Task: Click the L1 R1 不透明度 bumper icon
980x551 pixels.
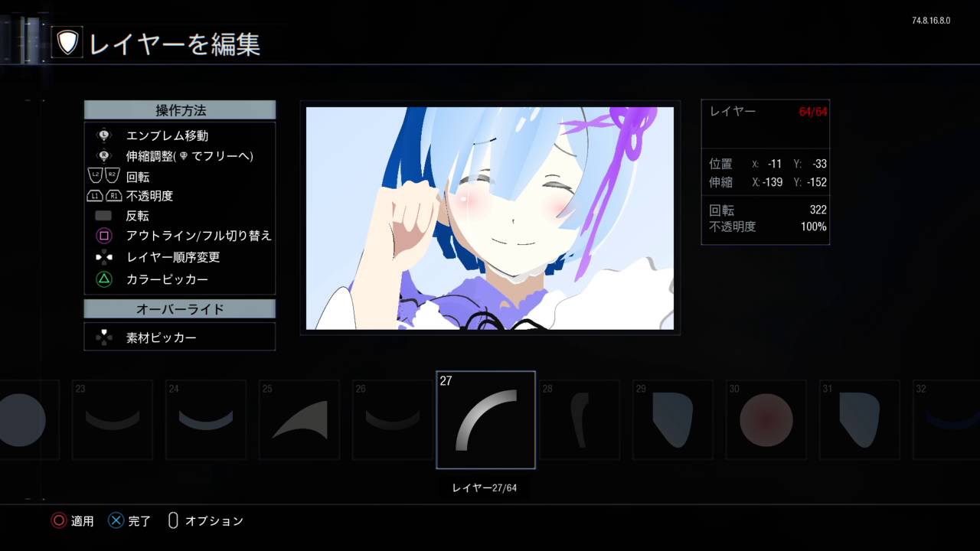Action: 104,196
